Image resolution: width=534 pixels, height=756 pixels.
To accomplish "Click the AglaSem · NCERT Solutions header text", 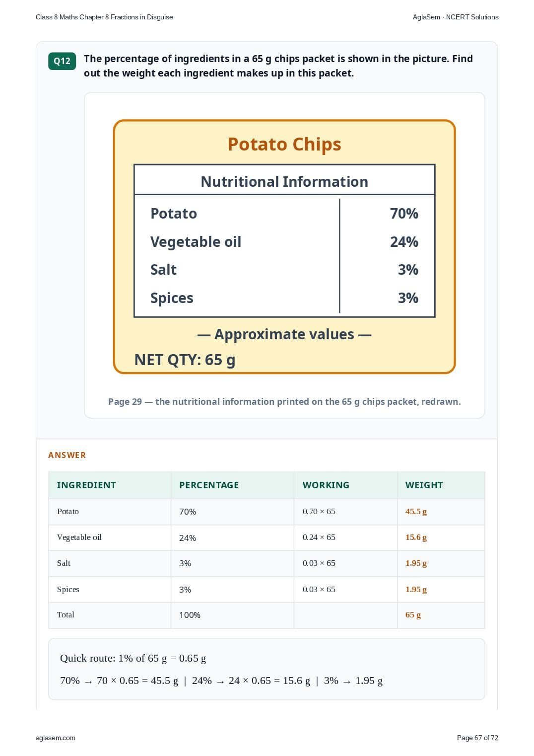I will [x=456, y=17].
